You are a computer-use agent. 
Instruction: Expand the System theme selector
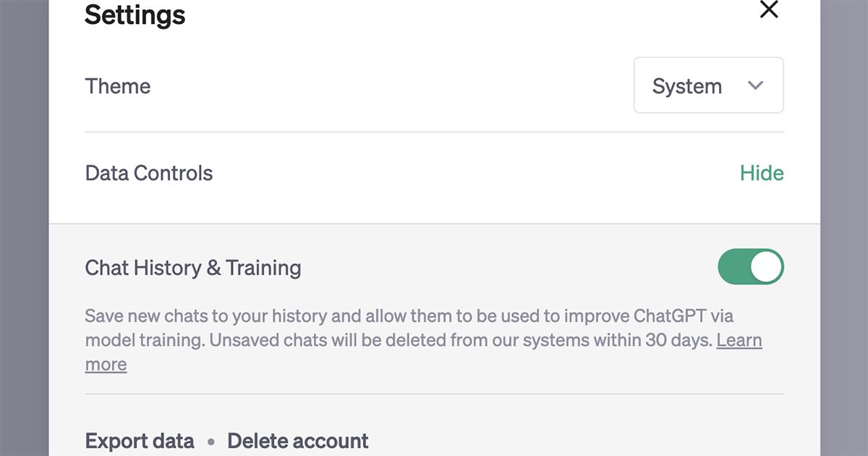[708, 85]
